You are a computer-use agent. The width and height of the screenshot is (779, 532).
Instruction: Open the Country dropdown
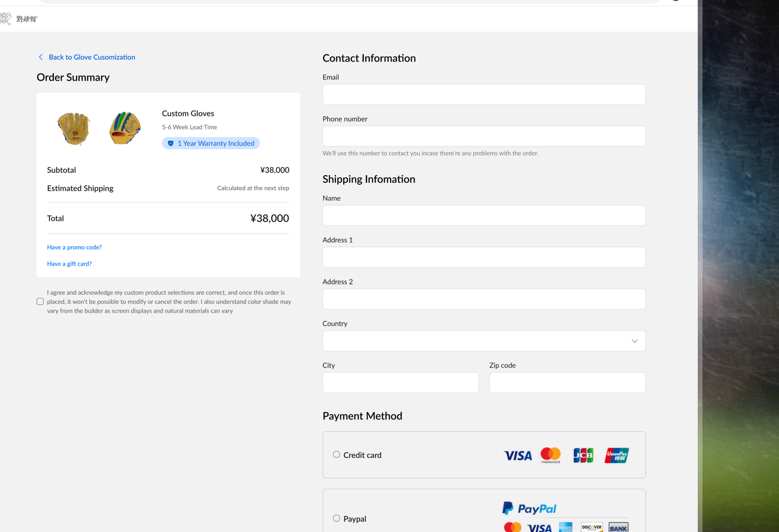tap(484, 341)
